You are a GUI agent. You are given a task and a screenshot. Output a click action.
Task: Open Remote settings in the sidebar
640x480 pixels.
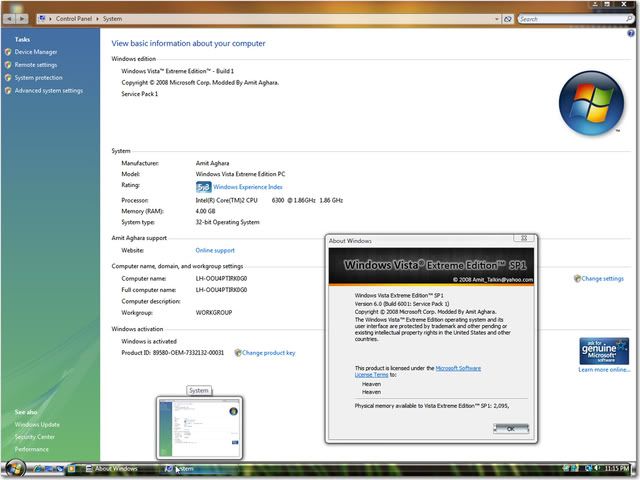(x=36, y=65)
